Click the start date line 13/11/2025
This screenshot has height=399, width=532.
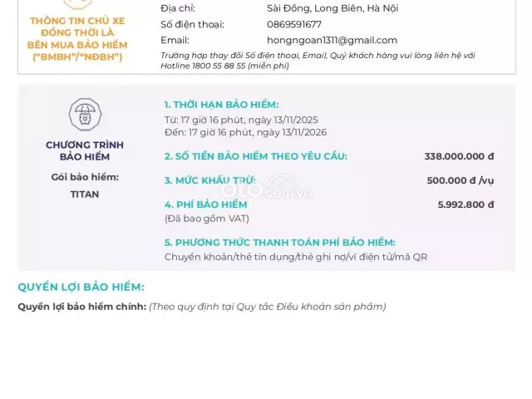tap(241, 120)
